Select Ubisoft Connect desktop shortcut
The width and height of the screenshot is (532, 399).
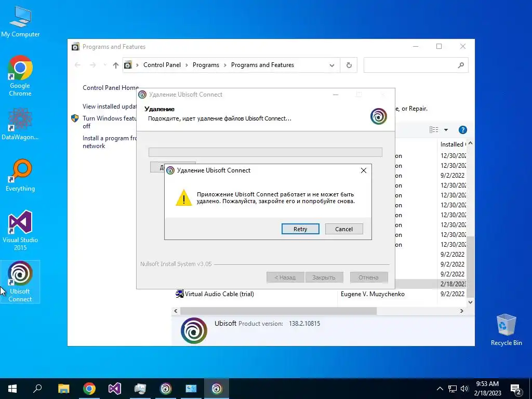point(20,282)
